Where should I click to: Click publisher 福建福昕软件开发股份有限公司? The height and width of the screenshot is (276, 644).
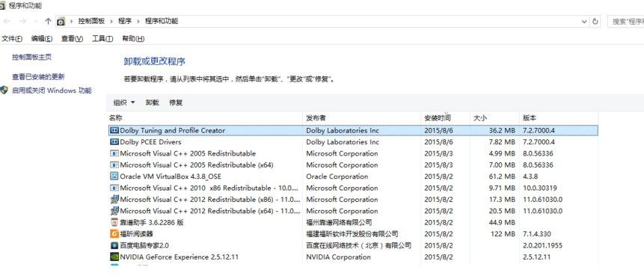pos(352,234)
